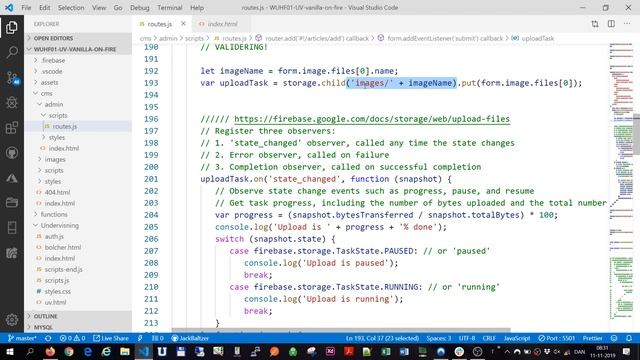Open File Explorer from the taskbar
Viewport: 640px width, 360px height.
click(125, 351)
